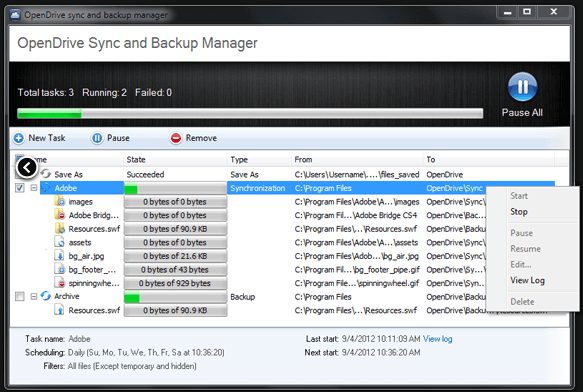Select Pause in the context menu
The width and height of the screenshot is (583, 392).
521,233
